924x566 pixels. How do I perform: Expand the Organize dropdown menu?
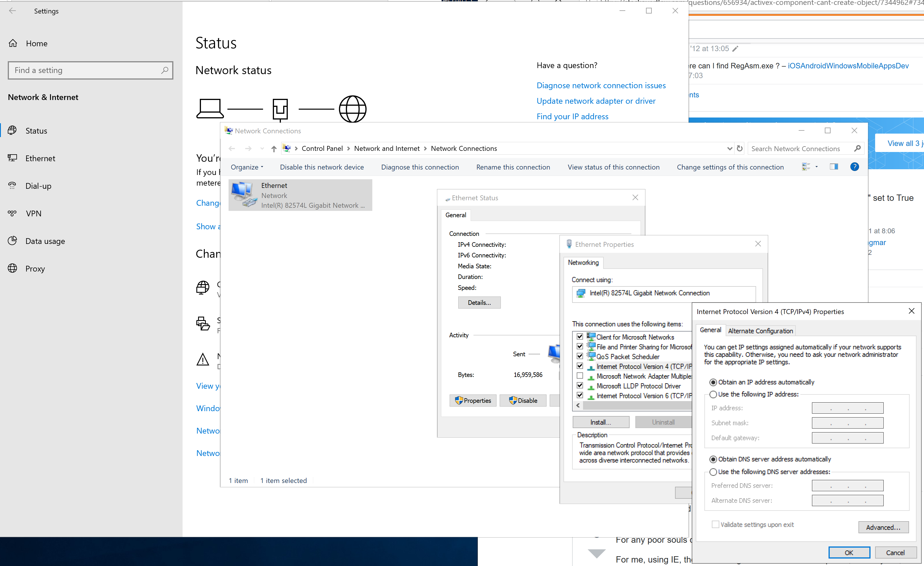(x=247, y=167)
